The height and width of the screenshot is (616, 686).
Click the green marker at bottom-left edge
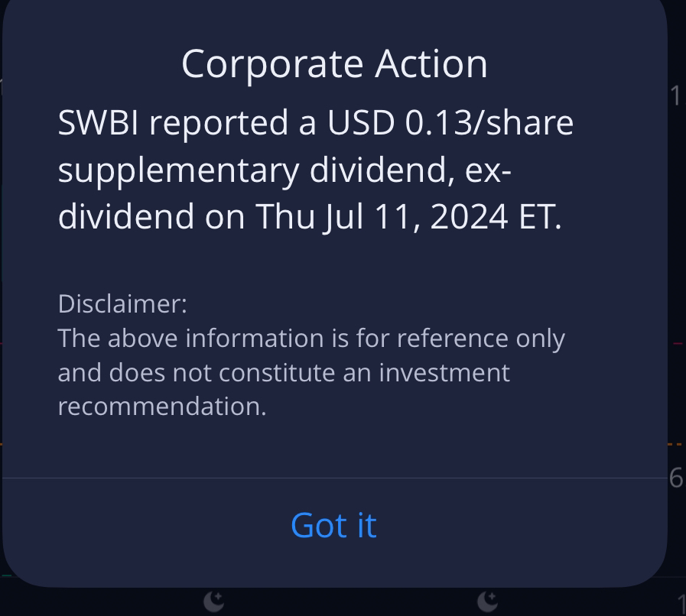tap(6, 575)
